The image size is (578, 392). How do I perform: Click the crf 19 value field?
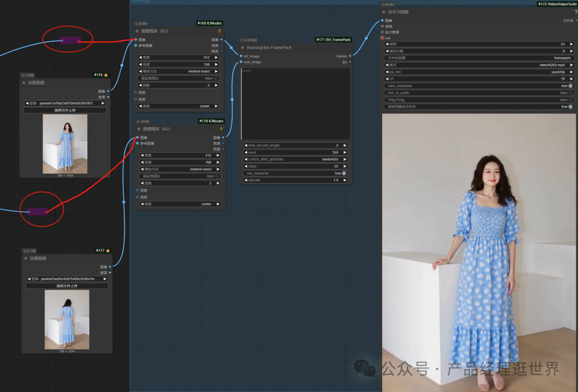pyautogui.click(x=479, y=79)
